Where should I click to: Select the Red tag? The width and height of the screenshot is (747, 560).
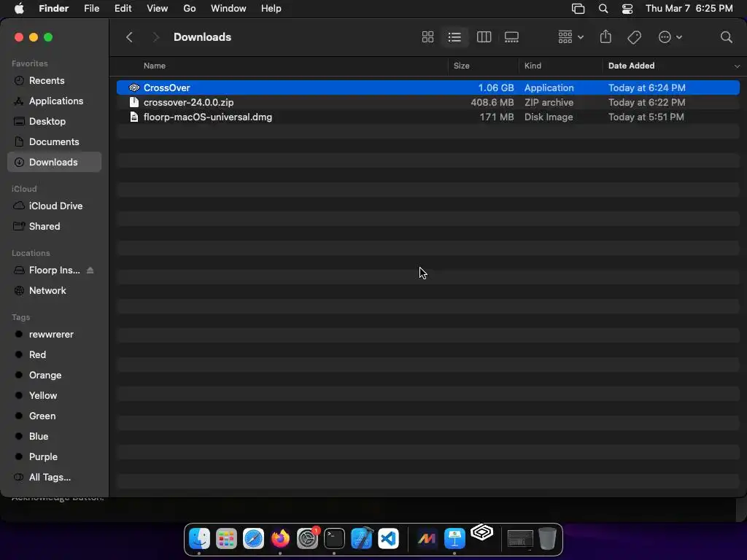pos(54,355)
